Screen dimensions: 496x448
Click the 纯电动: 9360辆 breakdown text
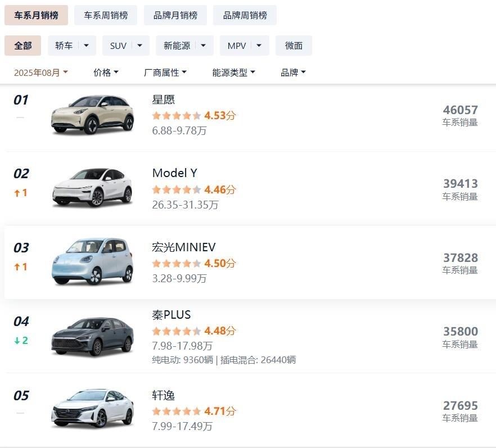[183, 360]
